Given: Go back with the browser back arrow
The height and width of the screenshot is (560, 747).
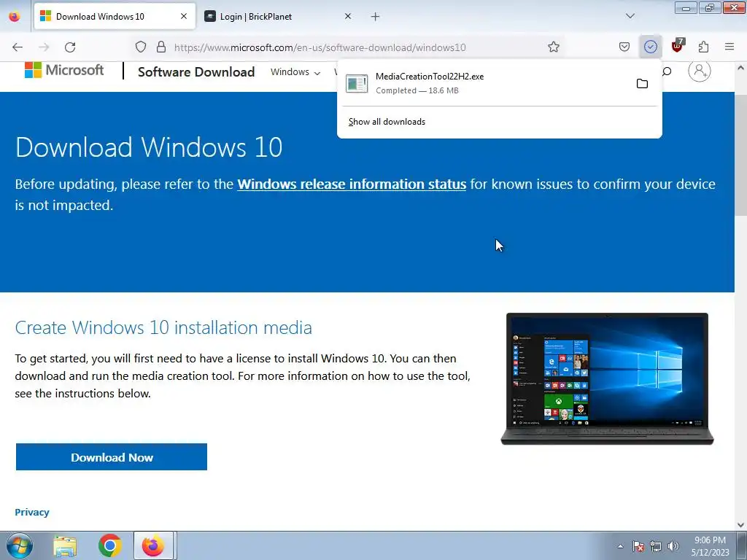Looking at the screenshot, I should pos(18,47).
